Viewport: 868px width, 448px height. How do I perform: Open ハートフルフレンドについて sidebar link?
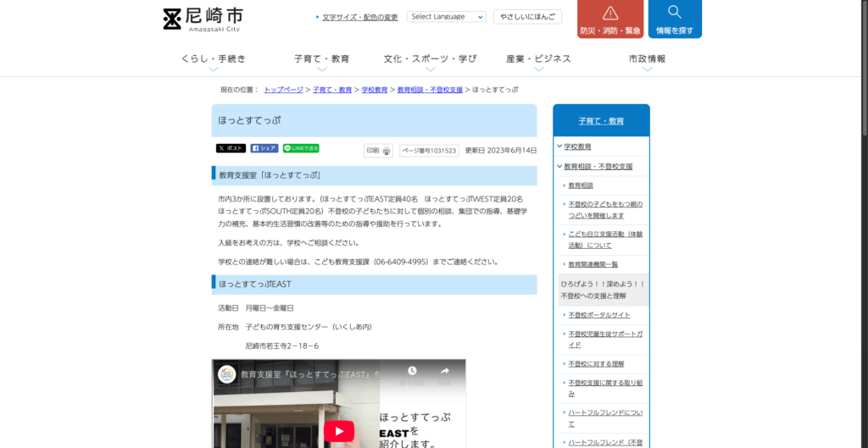[x=605, y=418]
